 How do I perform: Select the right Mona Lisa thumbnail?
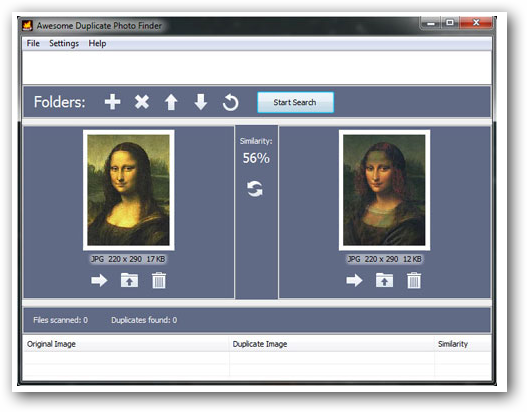tap(384, 190)
